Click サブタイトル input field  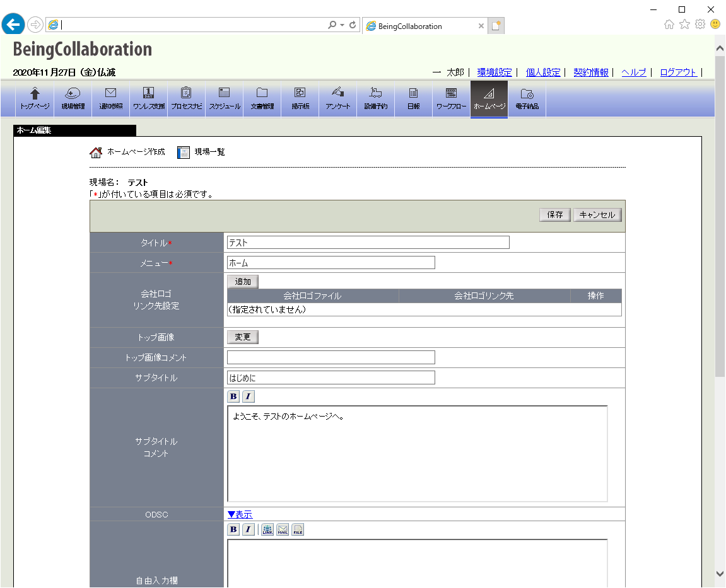pyautogui.click(x=331, y=378)
